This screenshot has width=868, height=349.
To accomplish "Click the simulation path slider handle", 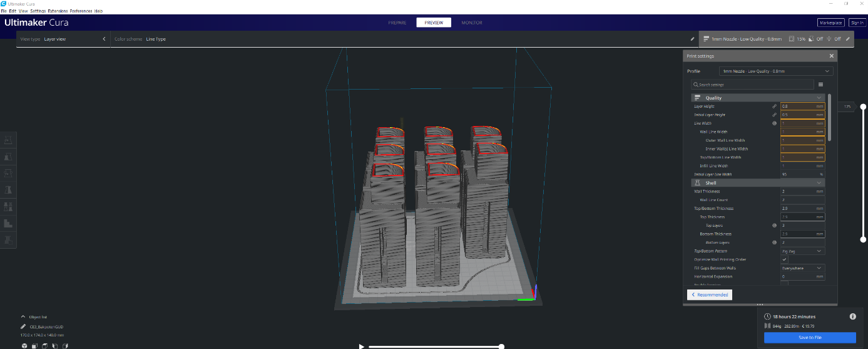I will click(501, 346).
